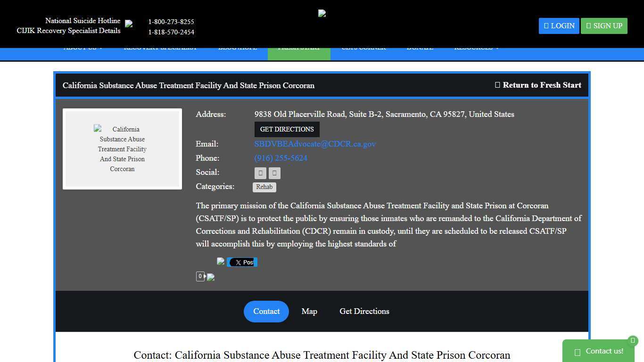Open the Get Directions tab
Screen dimensions: 644x362
[364, 312]
